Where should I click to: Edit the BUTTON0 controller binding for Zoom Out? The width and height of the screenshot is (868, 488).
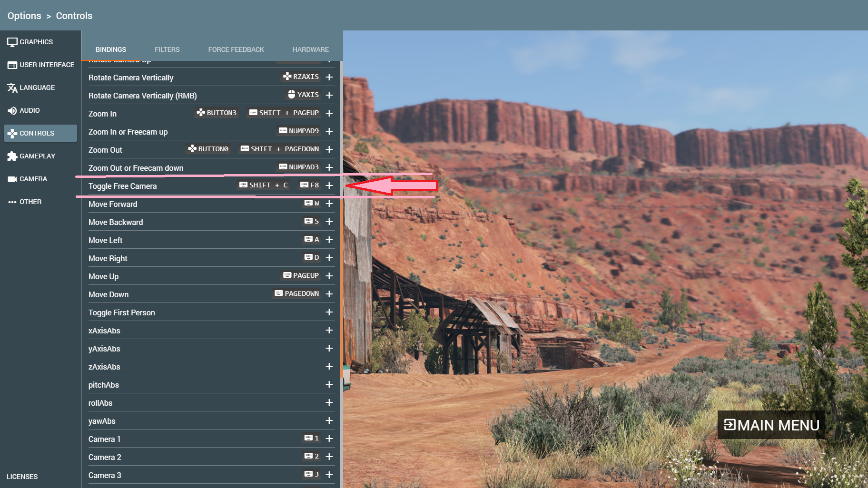(x=208, y=149)
